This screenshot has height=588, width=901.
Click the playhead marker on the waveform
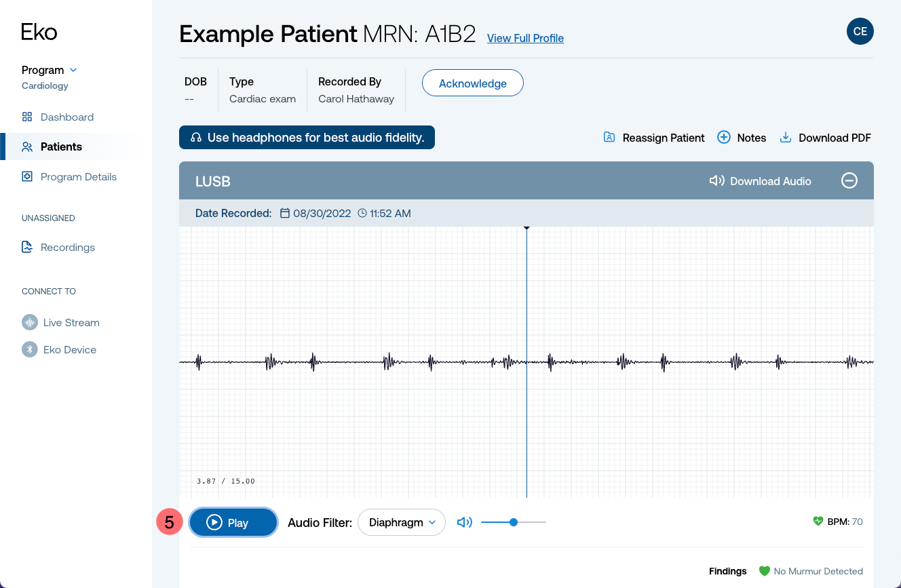[526, 229]
